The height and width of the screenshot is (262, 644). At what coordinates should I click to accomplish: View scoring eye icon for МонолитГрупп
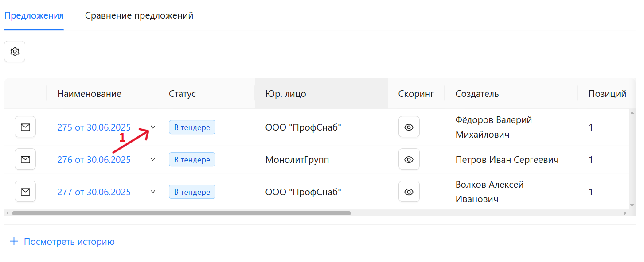pos(409,159)
